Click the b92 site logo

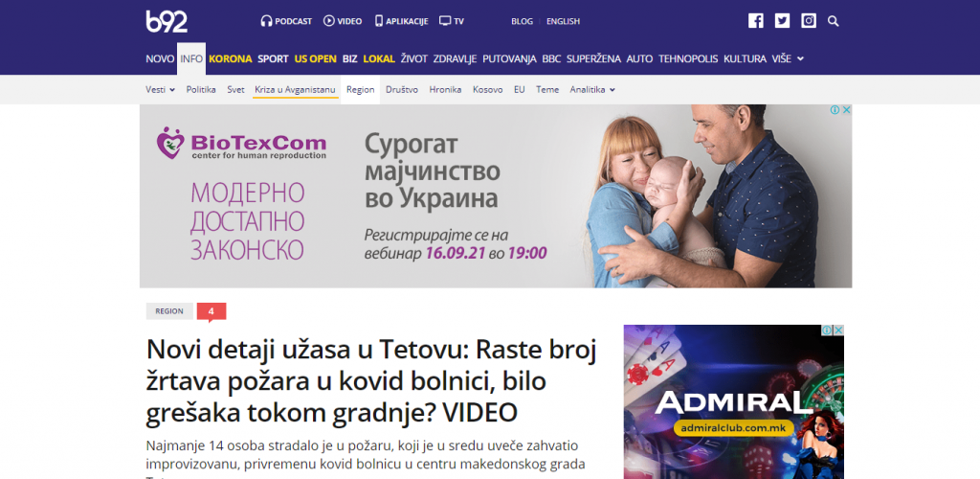point(167,21)
